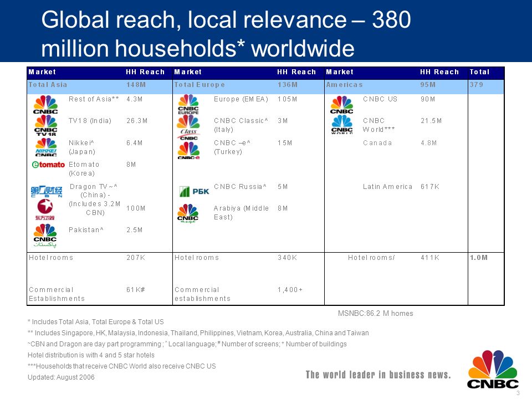
Task: Click the CNBC Europe logo
Action: (x=188, y=105)
